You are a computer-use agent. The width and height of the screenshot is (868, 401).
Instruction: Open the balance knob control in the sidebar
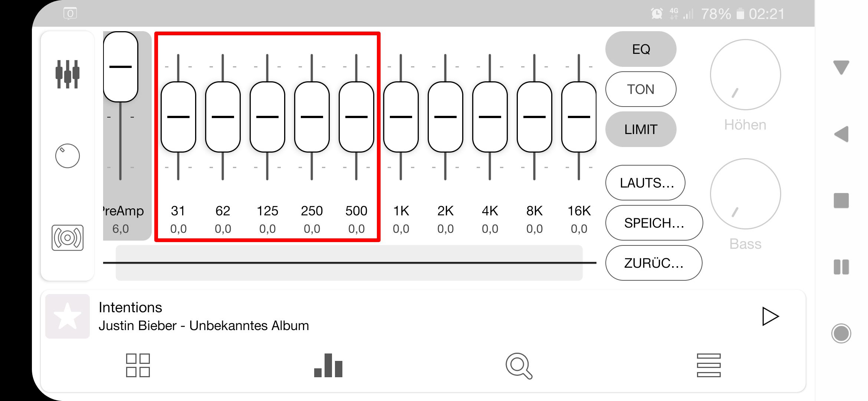click(x=68, y=156)
